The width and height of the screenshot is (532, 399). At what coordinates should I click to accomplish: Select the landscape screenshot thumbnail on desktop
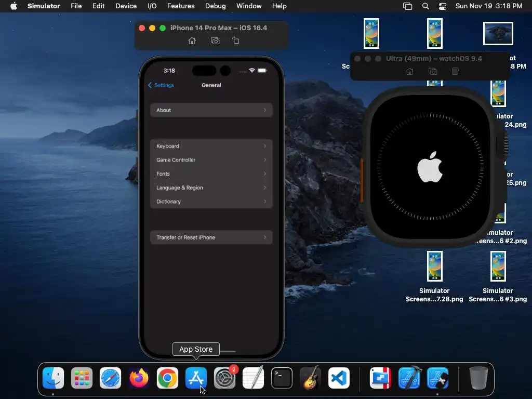pyautogui.click(x=498, y=33)
